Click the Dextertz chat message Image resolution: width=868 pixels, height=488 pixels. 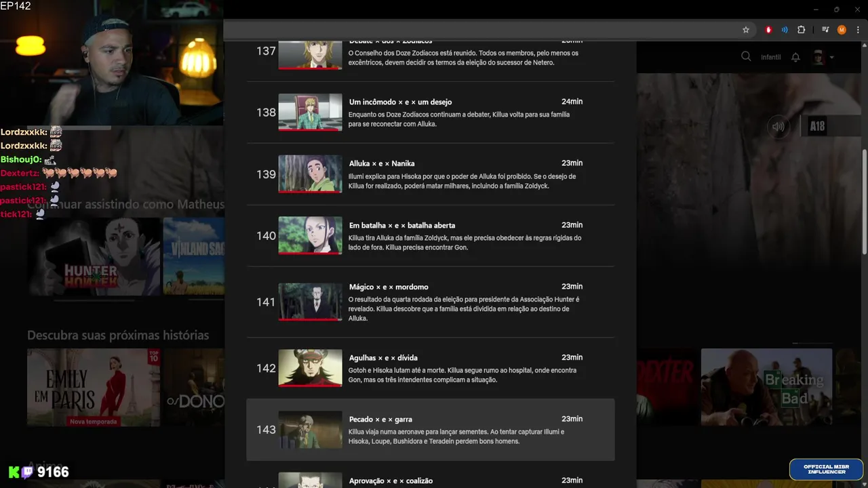point(59,173)
